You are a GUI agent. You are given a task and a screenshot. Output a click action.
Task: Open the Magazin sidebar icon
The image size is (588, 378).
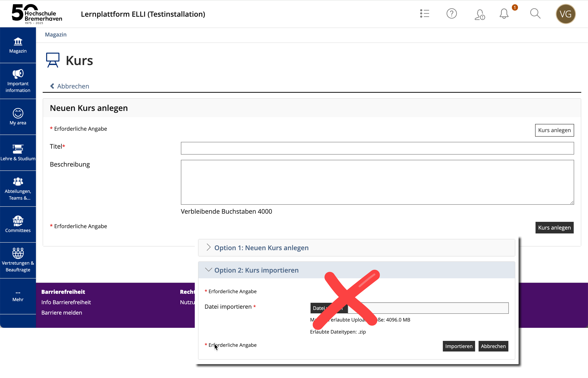click(18, 42)
